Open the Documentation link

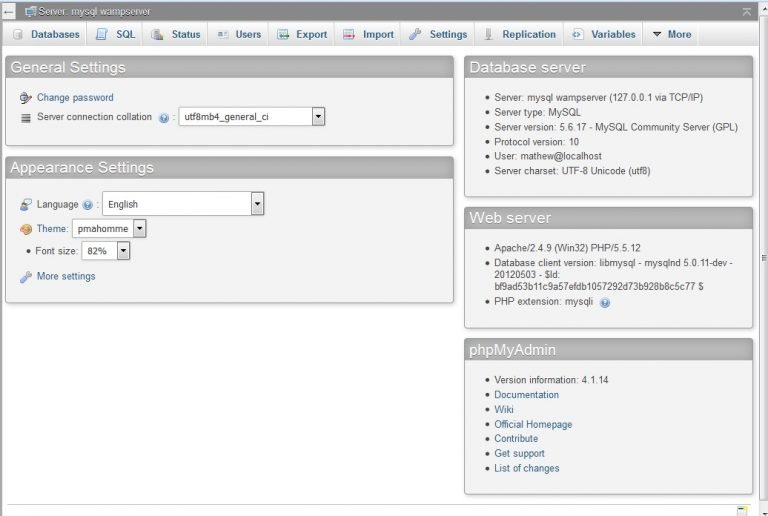[527, 395]
